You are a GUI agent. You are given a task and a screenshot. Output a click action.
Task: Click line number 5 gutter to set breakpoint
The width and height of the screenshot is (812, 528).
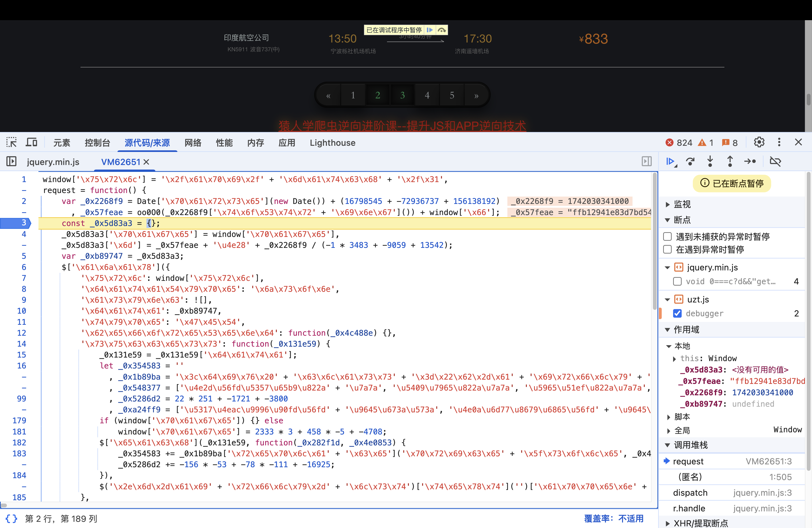point(24,256)
